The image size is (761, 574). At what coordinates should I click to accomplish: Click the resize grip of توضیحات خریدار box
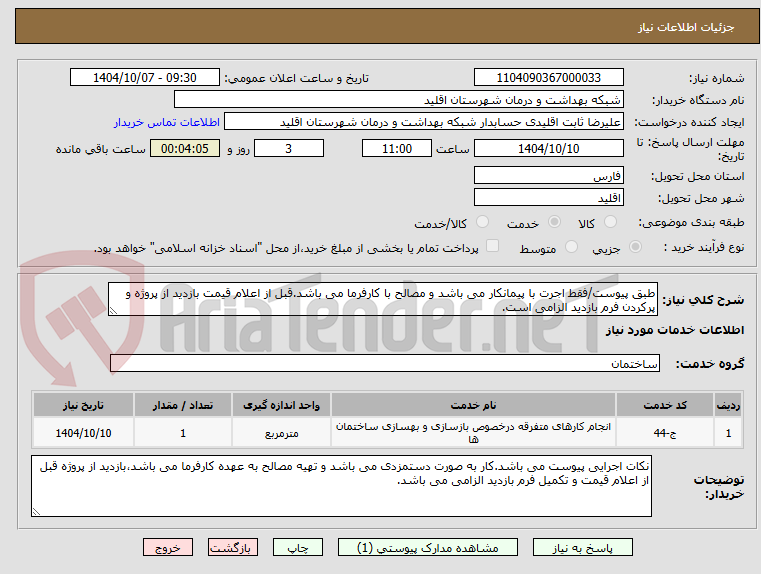pos(36,511)
